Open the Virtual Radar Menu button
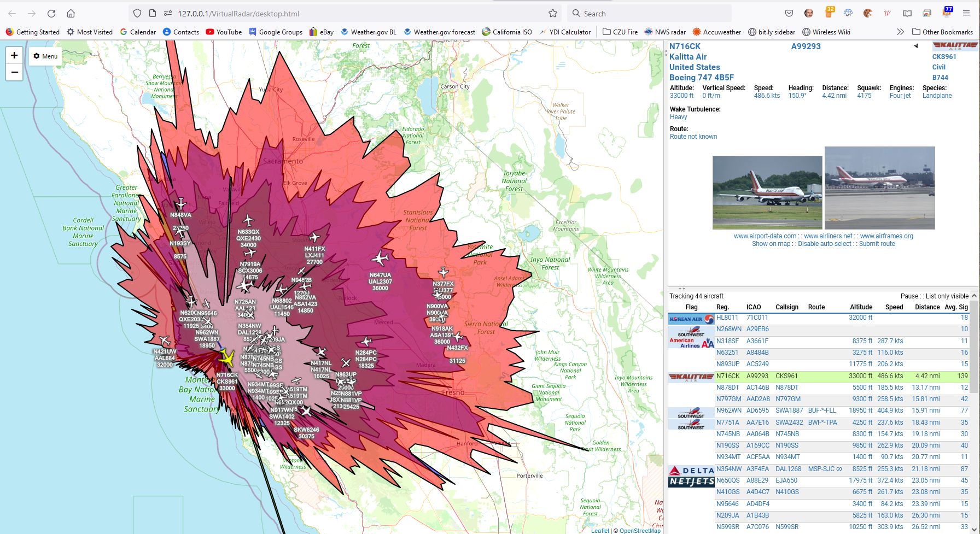The height and width of the screenshot is (534, 980). tap(45, 56)
